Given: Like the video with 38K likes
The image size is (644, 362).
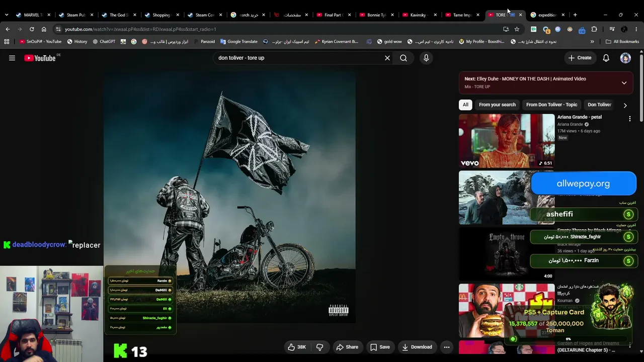Looking at the screenshot, I should coord(296,347).
